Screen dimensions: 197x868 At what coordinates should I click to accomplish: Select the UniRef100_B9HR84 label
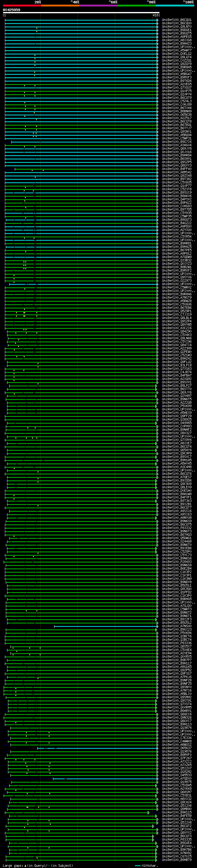pos(176,155)
